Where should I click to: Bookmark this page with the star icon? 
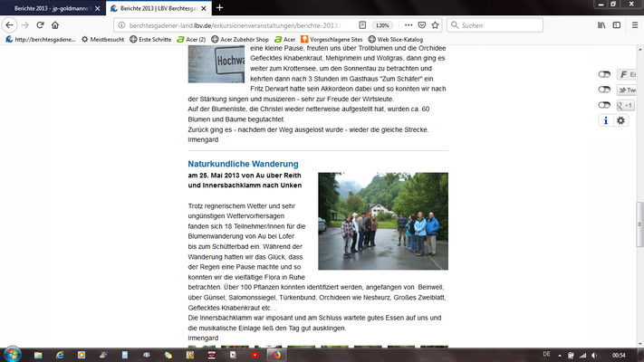point(435,25)
